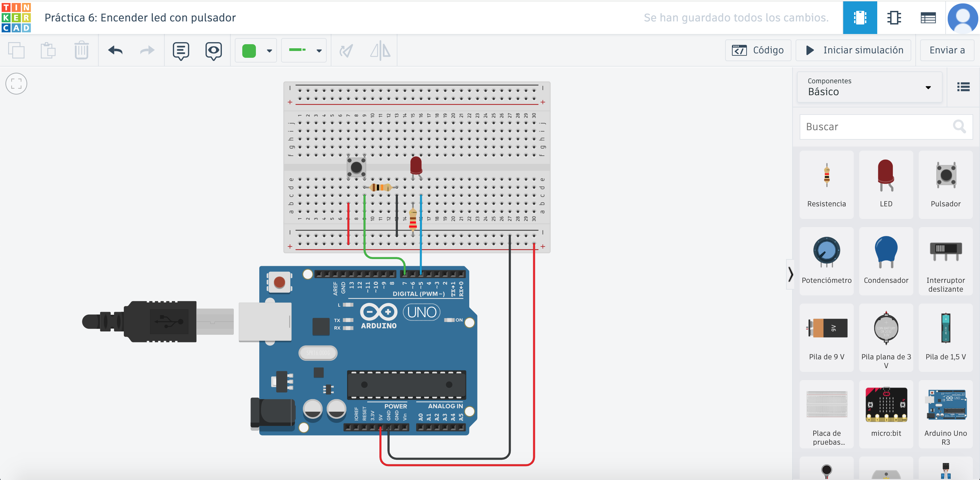Open the wire color dropdown arrow
The width and height of the screenshot is (980, 480).
pos(269,51)
